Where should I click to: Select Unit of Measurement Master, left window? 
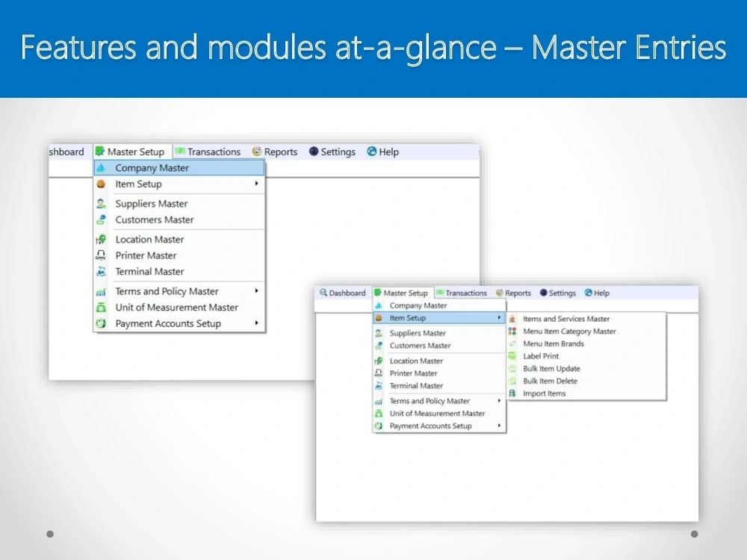click(179, 308)
